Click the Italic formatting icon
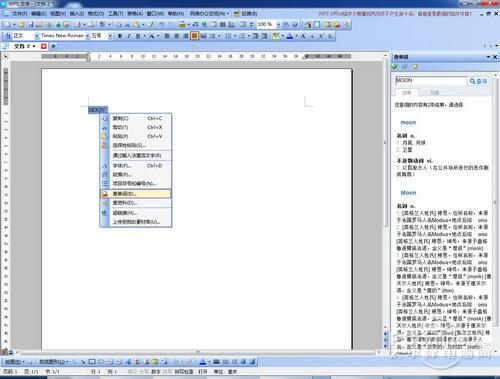The height and width of the screenshot is (379, 500). click(129, 36)
